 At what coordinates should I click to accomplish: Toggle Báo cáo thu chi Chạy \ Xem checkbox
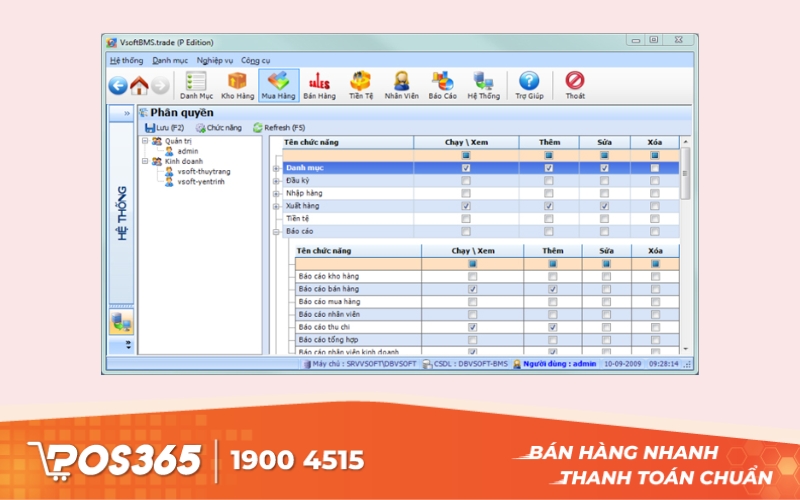(x=472, y=328)
